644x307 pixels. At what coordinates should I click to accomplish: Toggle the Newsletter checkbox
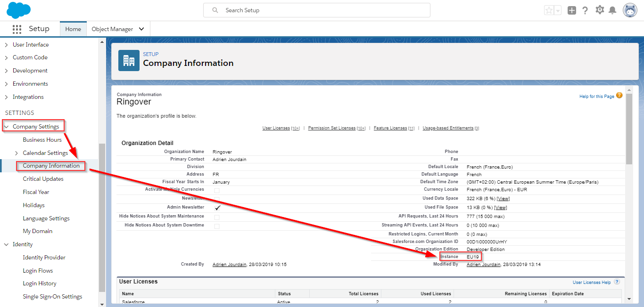tap(217, 199)
